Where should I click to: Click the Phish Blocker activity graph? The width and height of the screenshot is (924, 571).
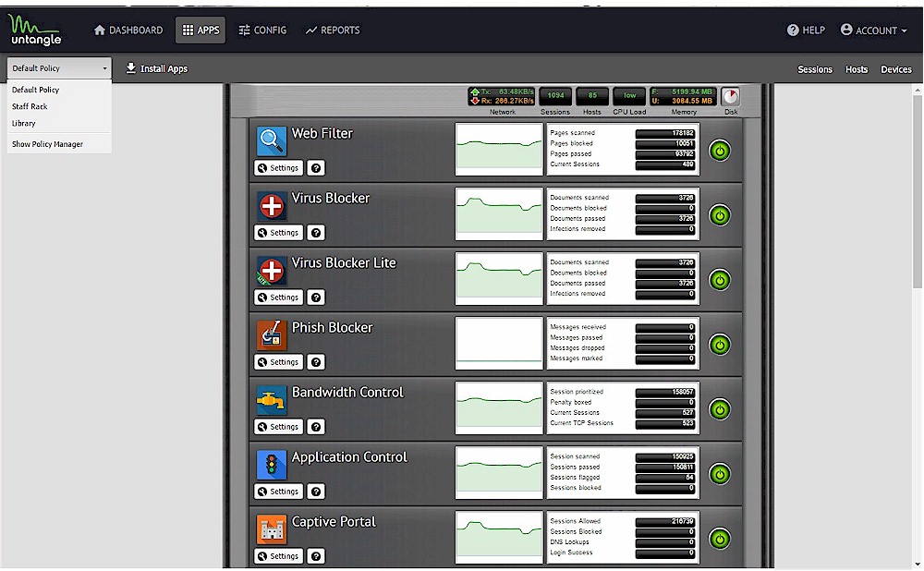click(x=499, y=344)
